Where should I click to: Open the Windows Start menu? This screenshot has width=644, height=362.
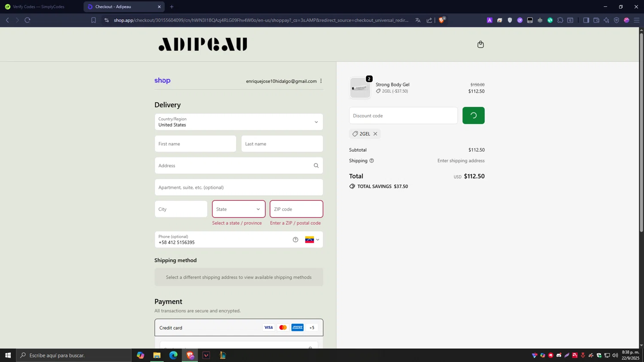(8, 355)
